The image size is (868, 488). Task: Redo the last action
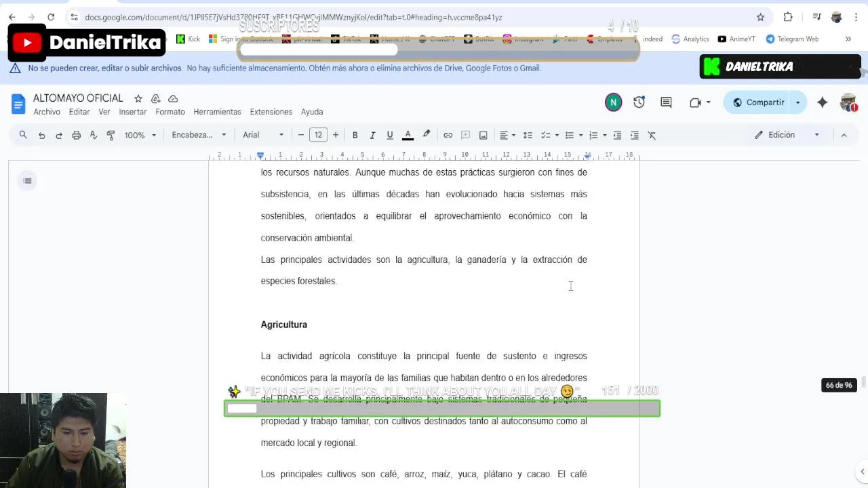tap(59, 135)
